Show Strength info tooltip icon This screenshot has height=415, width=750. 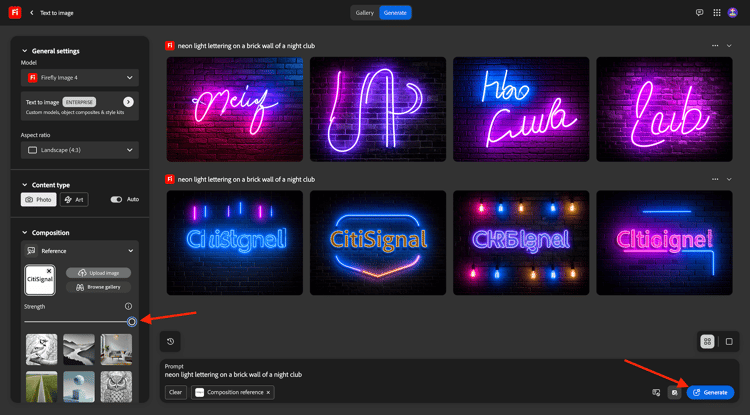pos(128,306)
